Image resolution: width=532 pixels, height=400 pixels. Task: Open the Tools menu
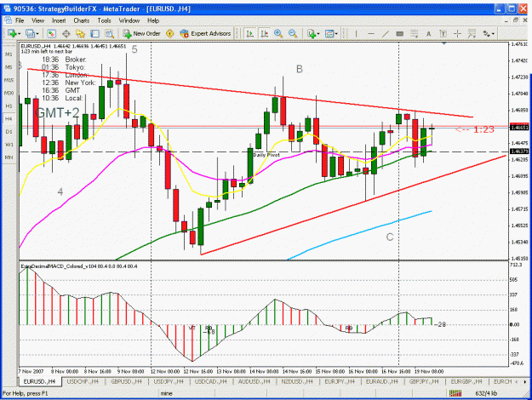[x=104, y=20]
